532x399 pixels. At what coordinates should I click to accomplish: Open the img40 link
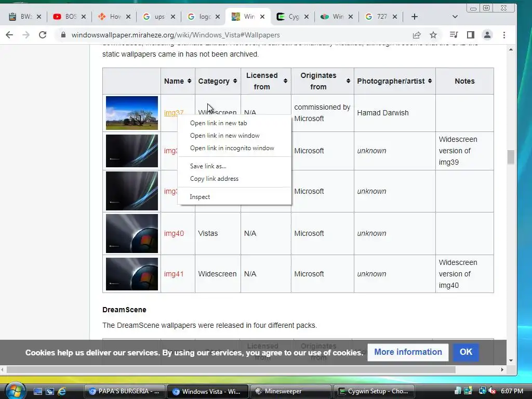174,233
